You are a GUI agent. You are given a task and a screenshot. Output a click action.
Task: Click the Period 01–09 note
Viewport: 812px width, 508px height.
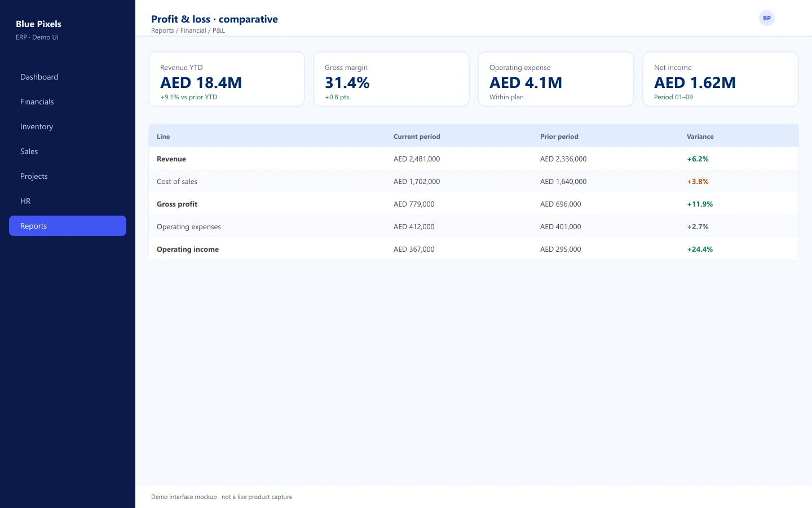[673, 97]
